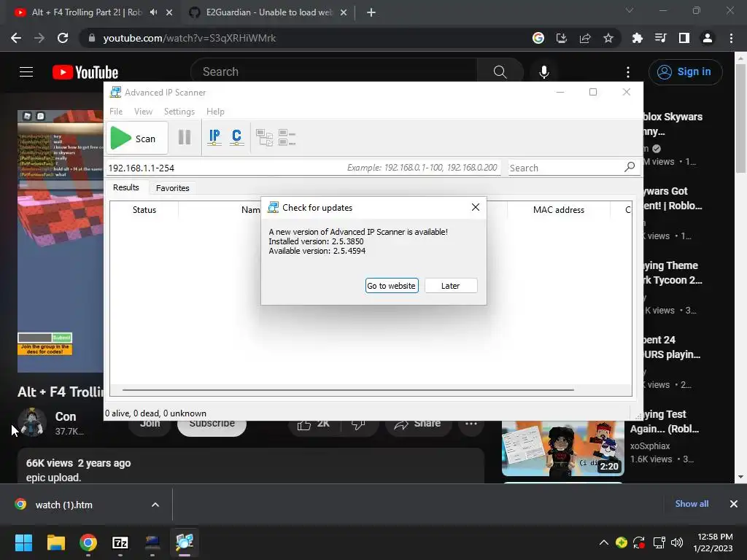The width and height of the screenshot is (747, 560).
Task: Click the video more actions ellipsis button
Action: [471, 424]
